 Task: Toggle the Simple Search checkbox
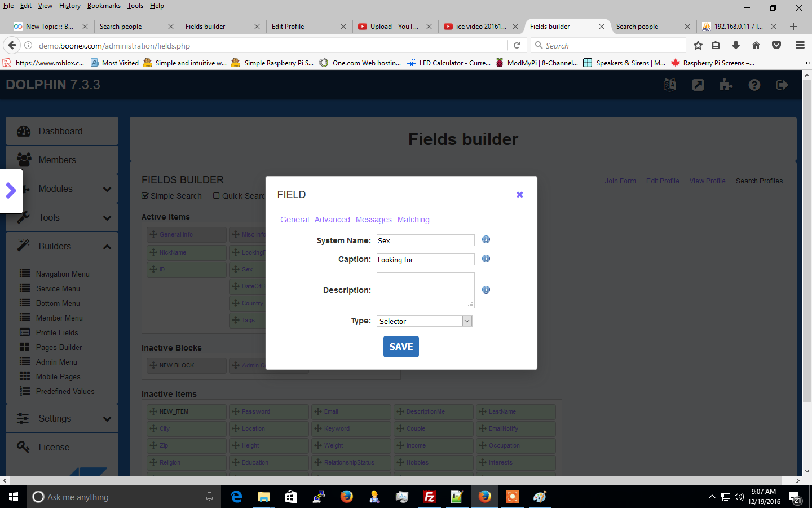(145, 196)
